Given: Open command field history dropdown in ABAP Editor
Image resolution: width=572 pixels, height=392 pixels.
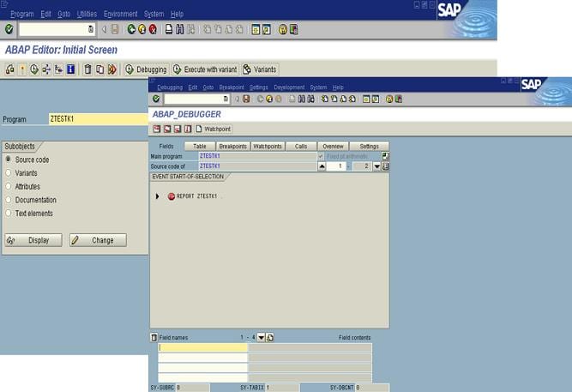Looking at the screenshot, I should (x=90, y=29).
